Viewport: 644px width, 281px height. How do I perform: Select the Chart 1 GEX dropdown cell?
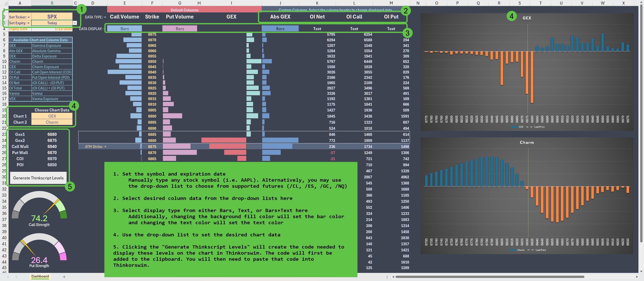52,116
